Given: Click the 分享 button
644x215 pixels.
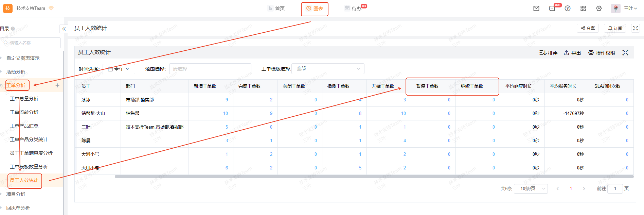Looking at the screenshot, I should click(588, 28).
